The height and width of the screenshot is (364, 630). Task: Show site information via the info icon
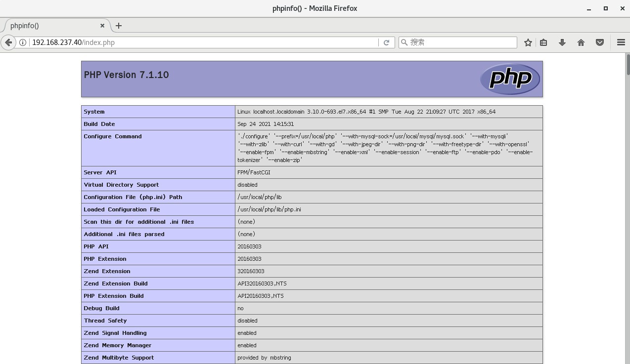(23, 42)
